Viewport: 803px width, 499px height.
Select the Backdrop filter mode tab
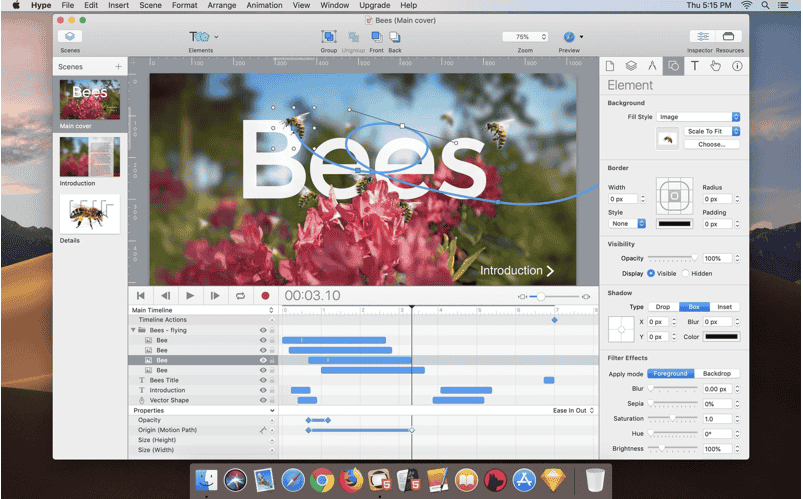pyautogui.click(x=716, y=373)
